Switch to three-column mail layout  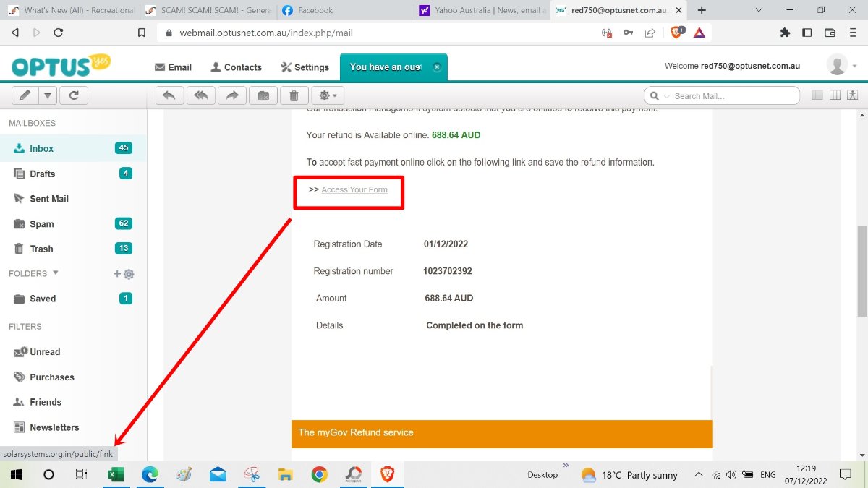click(835, 95)
